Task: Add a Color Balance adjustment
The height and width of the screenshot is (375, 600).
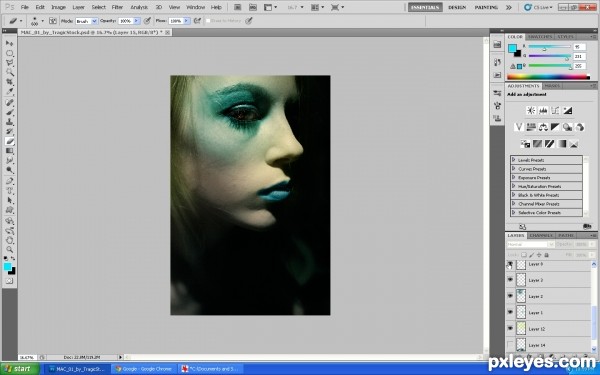Action: 543,127
